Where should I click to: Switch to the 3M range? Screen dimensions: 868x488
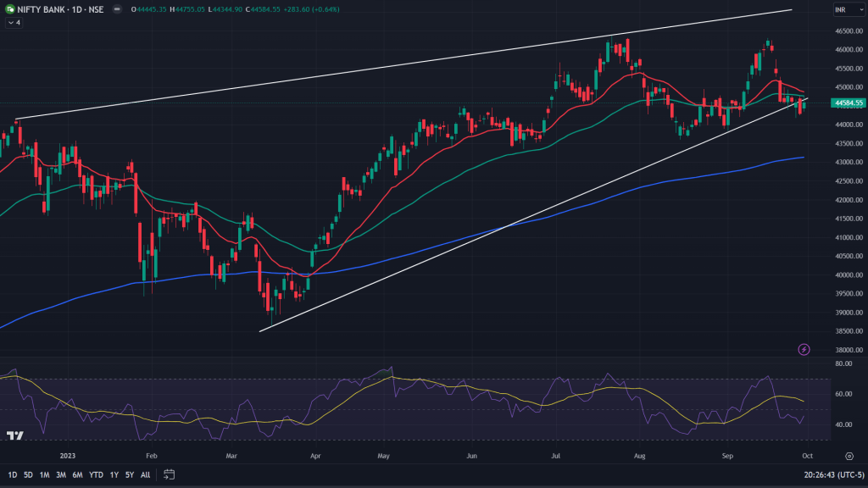[x=61, y=474]
